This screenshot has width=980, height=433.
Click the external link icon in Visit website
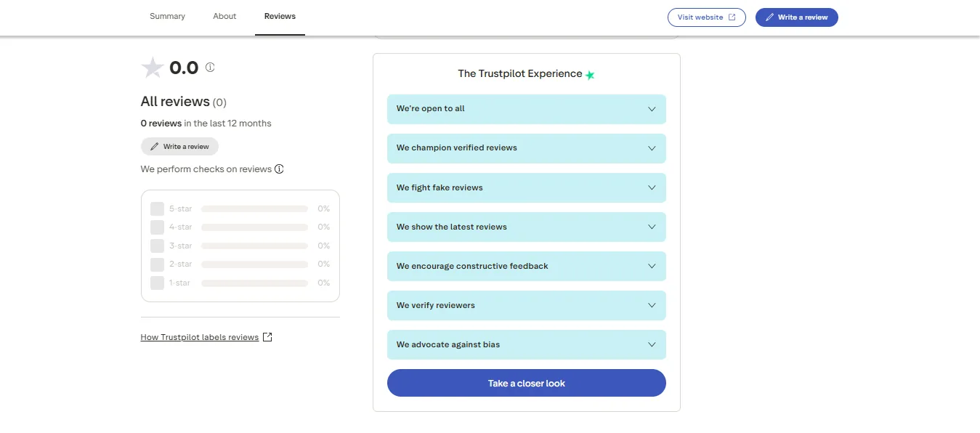coord(732,17)
